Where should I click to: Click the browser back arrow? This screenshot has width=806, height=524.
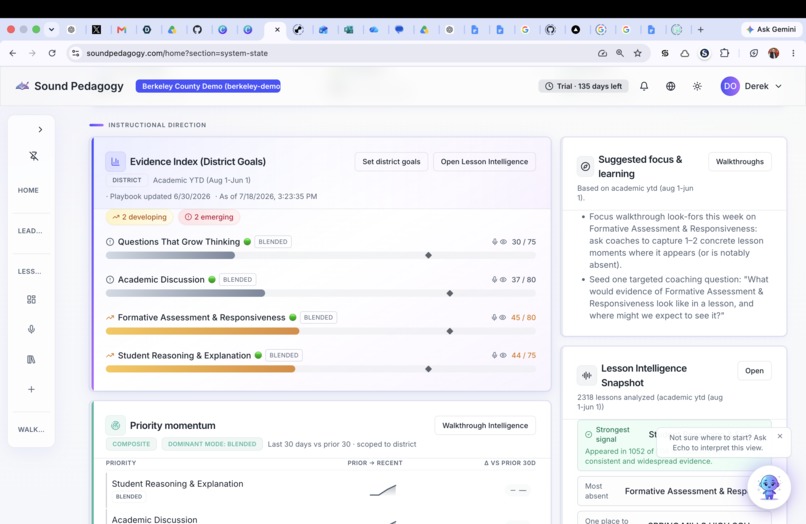[13, 53]
